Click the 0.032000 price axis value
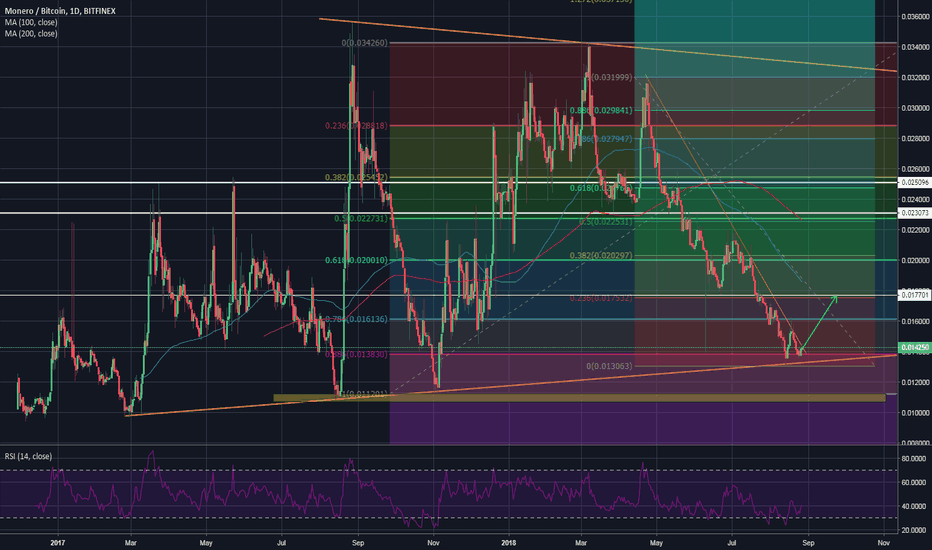Viewport: 932px width, 550px height. coord(915,77)
